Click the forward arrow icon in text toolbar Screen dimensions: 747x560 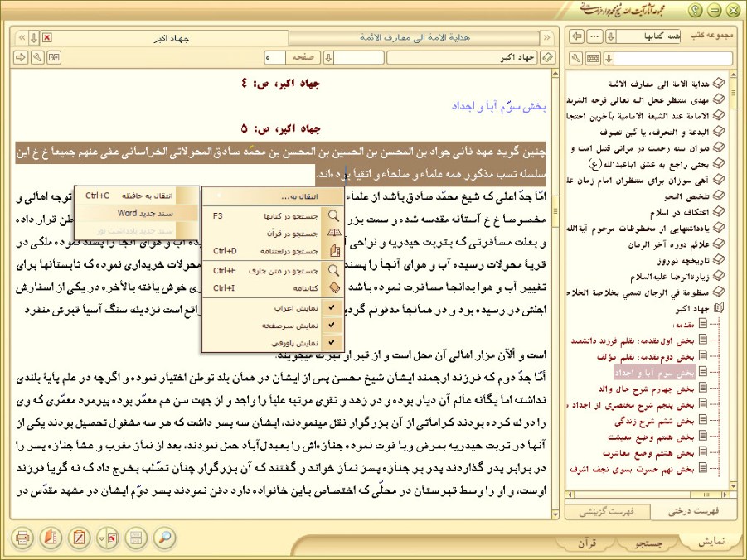click(x=21, y=58)
